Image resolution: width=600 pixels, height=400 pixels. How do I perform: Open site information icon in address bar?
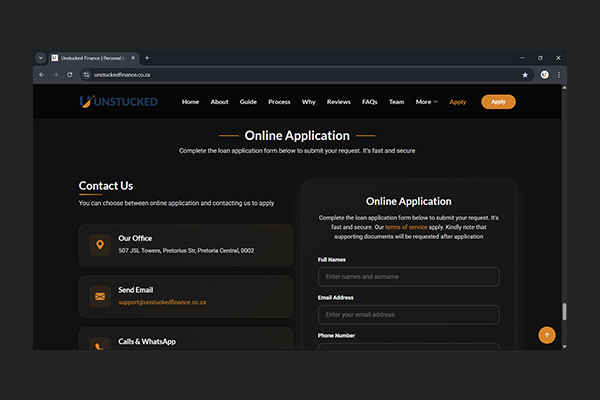(86, 75)
